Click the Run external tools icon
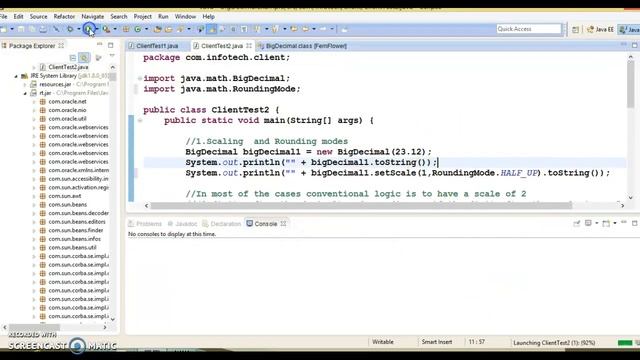Viewport: 640px width, 360px height. [106, 29]
